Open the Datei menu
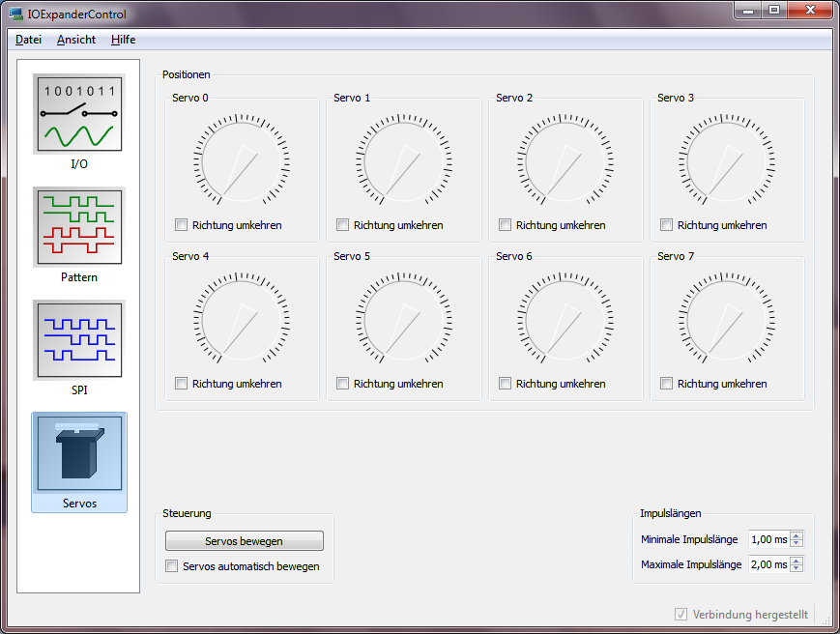840x634 pixels. 28,40
